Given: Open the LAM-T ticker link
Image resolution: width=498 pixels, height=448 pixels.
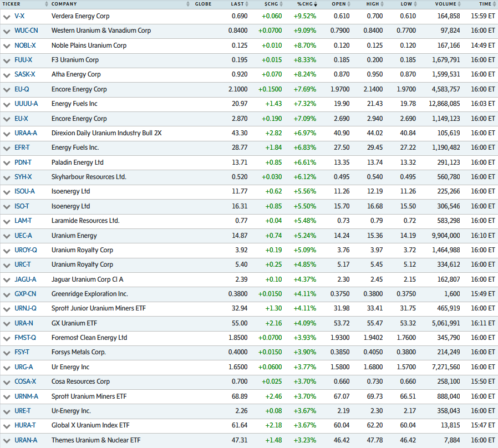Looking at the screenshot, I should pos(23,221).
